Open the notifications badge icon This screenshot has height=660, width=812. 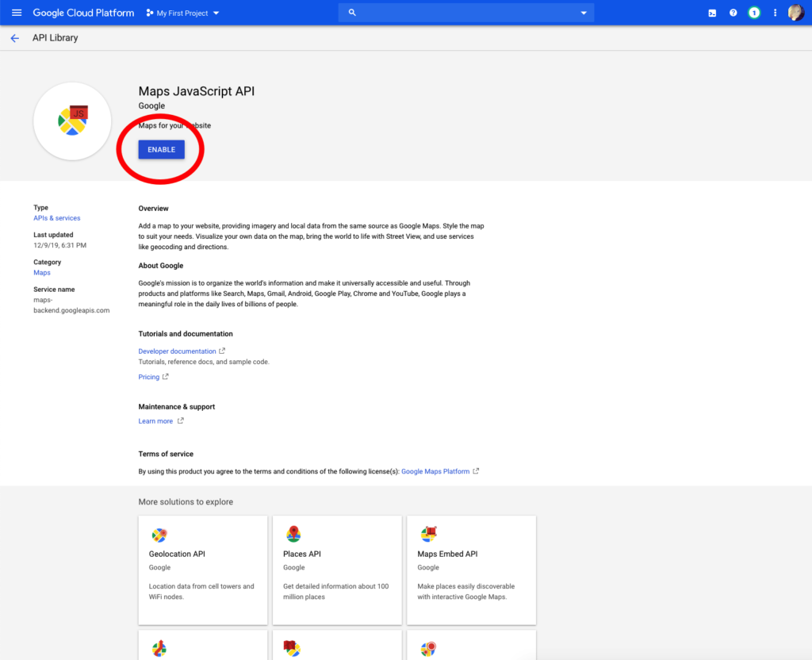pos(754,13)
